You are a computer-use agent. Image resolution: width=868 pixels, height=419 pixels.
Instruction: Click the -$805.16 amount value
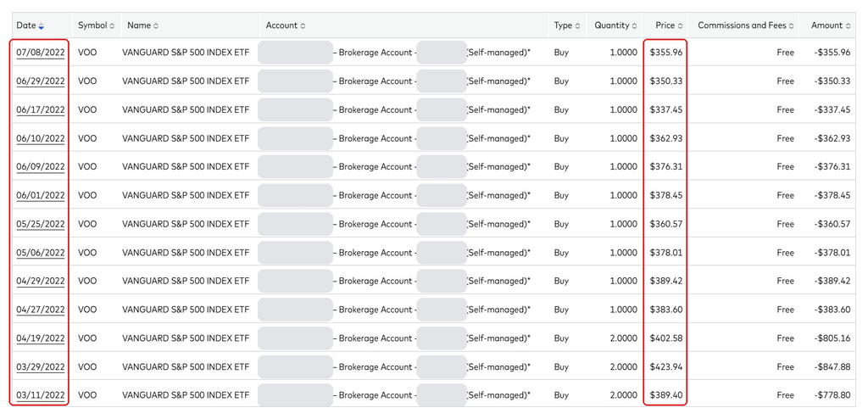point(832,338)
